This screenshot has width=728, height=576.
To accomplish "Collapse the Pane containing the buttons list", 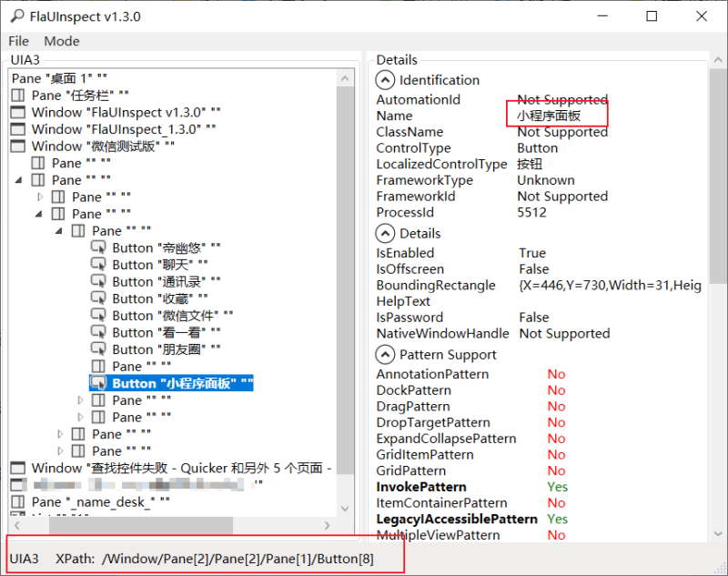I will (59, 231).
